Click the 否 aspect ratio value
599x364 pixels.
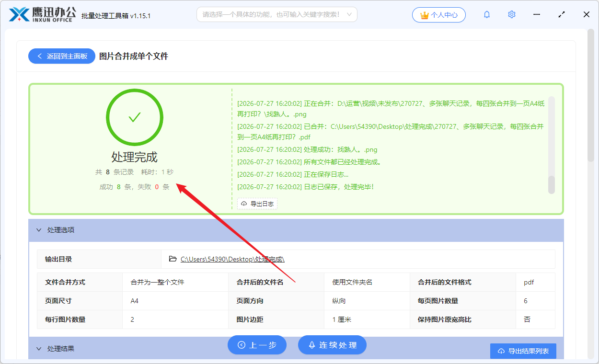[x=535, y=319]
